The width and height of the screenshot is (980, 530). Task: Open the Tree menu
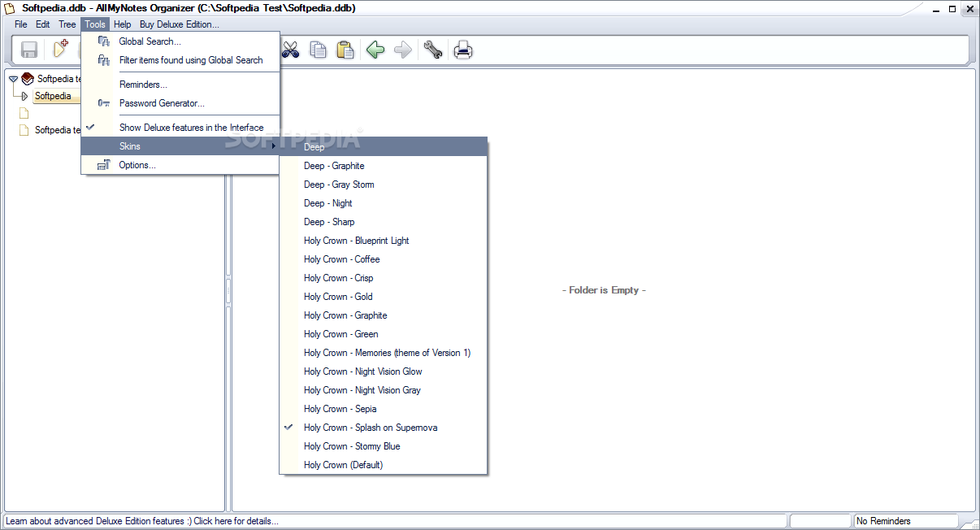67,24
